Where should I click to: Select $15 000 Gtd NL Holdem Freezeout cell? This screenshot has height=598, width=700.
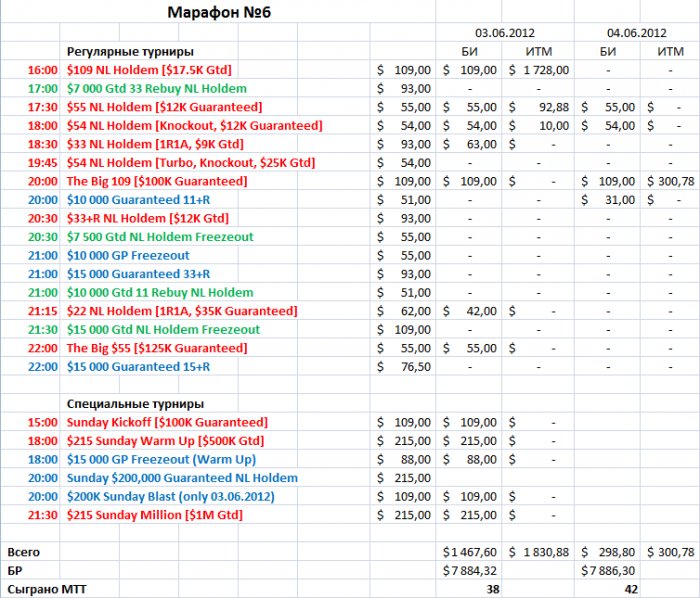pyautogui.click(x=163, y=330)
